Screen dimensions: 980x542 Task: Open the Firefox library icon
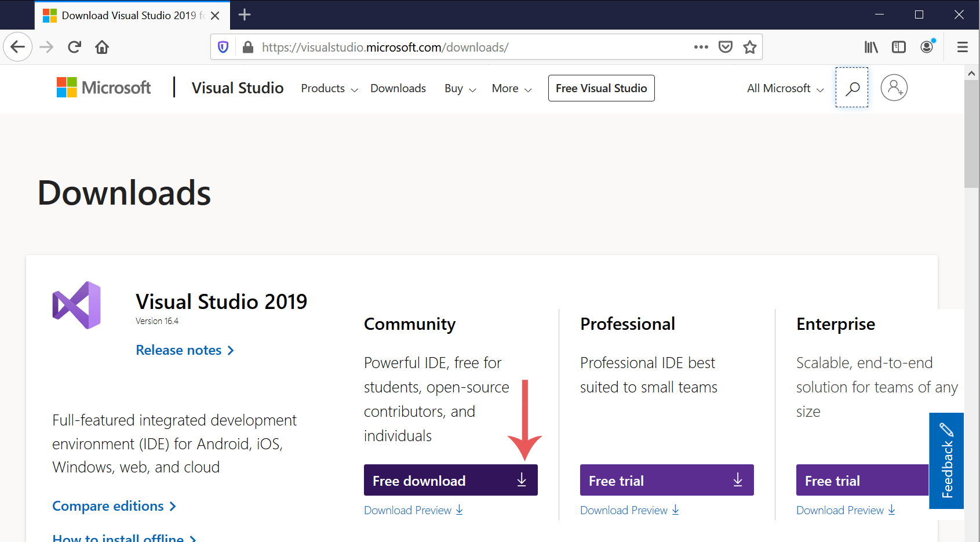[871, 47]
